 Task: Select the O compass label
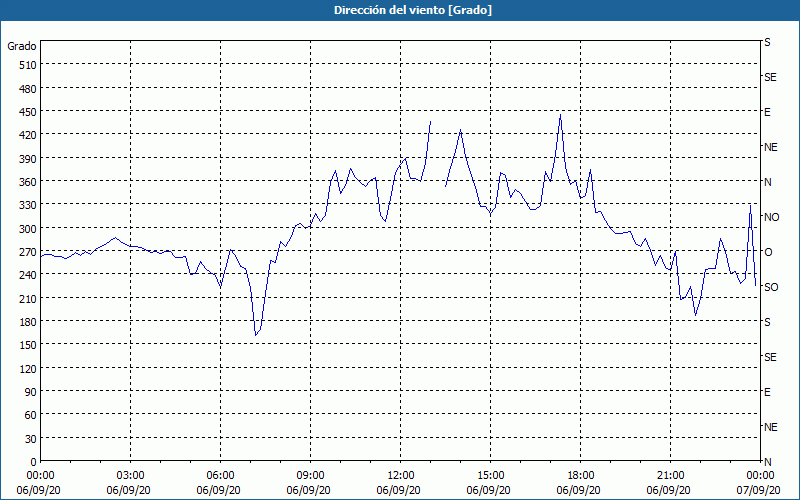(768, 252)
